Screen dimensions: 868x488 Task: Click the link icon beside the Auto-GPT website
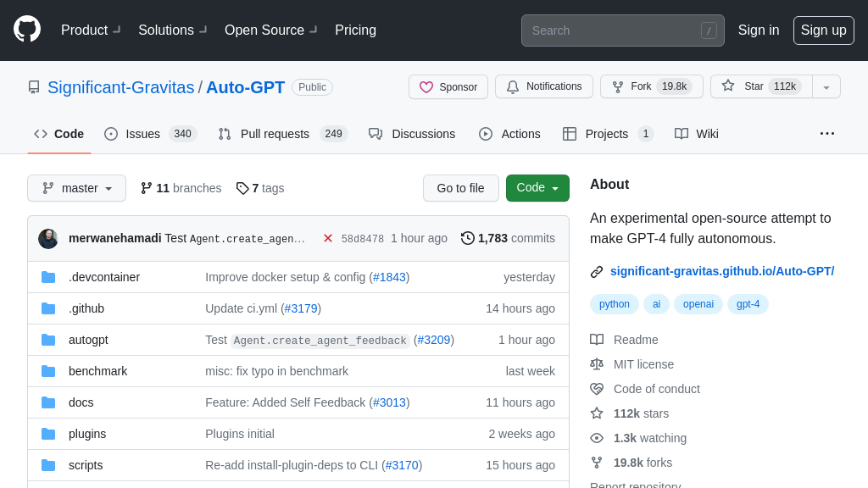(x=597, y=271)
